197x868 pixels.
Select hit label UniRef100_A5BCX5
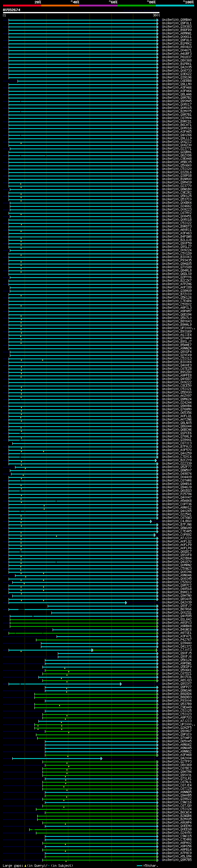point(177,162)
